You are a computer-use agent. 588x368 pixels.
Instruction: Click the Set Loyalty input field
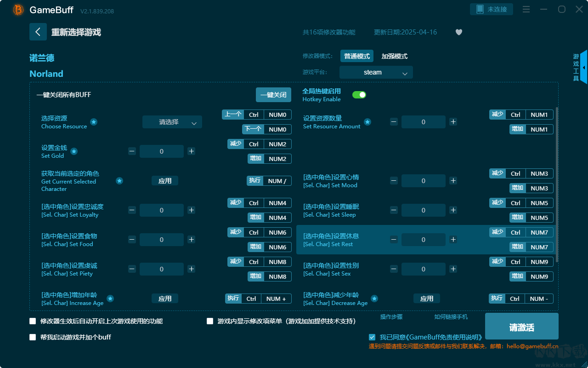162,210
